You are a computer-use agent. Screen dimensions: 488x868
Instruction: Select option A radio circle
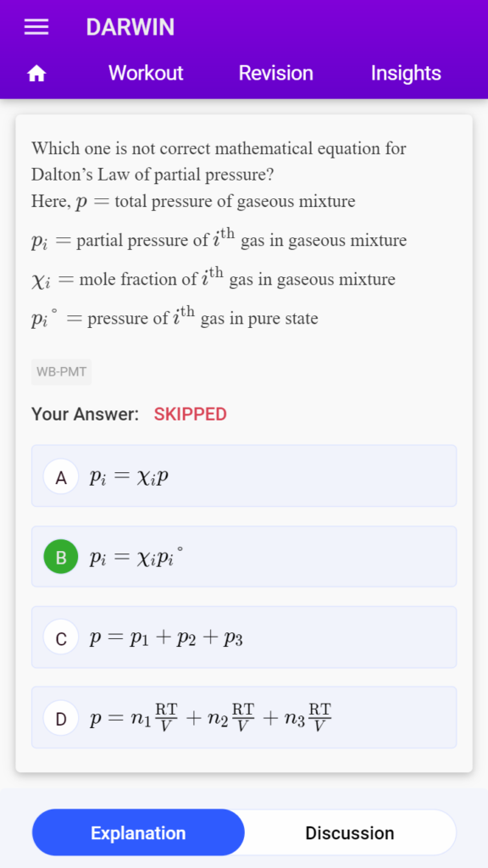[61, 476]
